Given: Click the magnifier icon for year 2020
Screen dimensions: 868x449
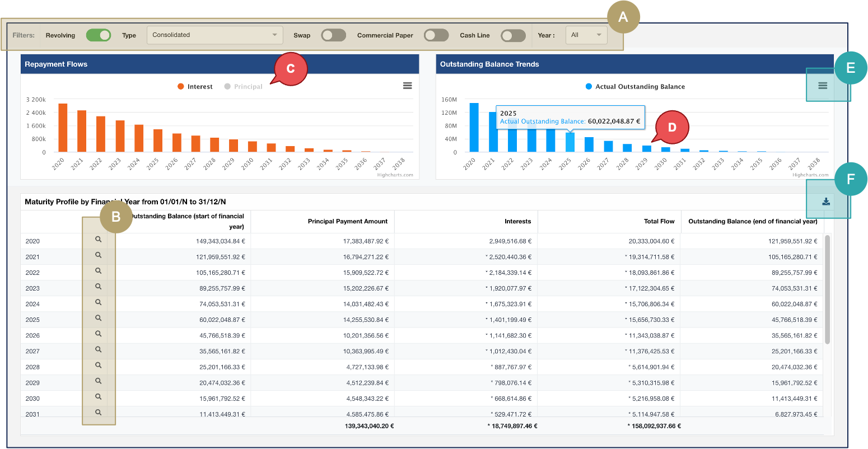Looking at the screenshot, I should [98, 239].
